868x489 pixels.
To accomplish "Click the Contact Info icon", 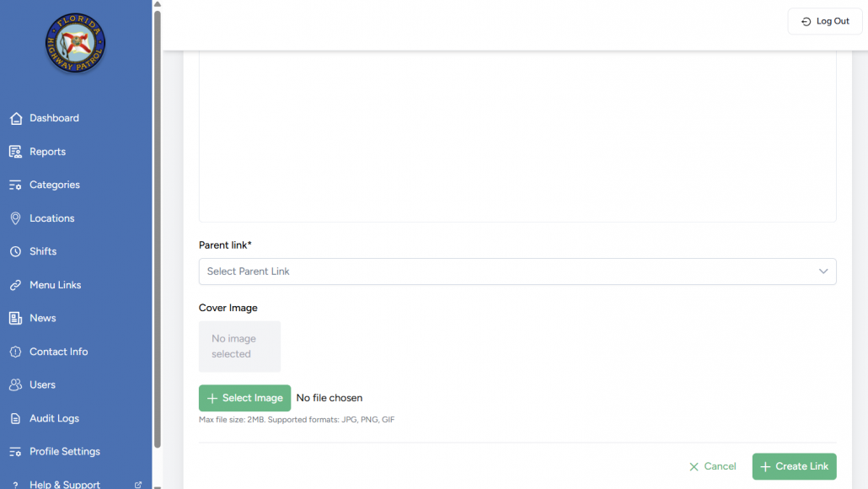I will point(15,352).
